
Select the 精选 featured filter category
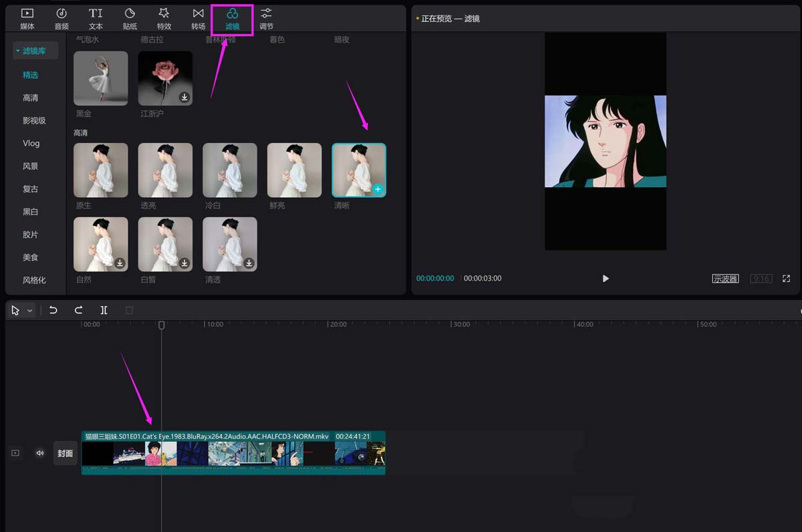pos(31,75)
